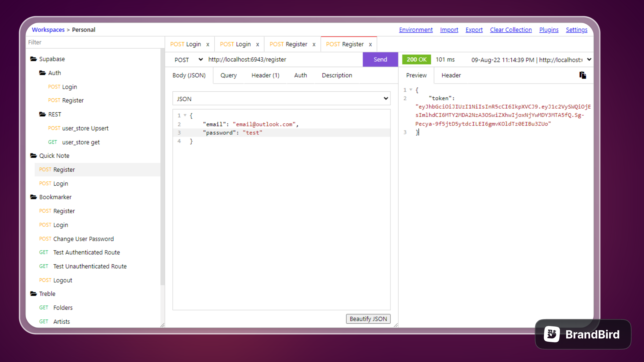Collapse the Bookmarker folder
The width and height of the screenshot is (644, 362).
[x=34, y=197]
